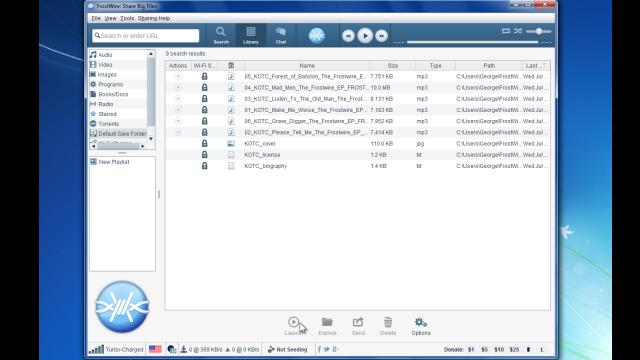Click the sidebar scroll down arrow
The width and height of the screenshot is (640, 360).
151,139
